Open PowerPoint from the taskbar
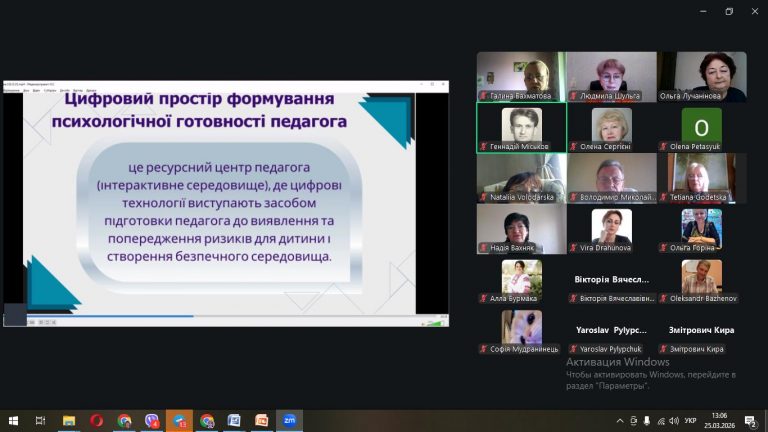This screenshot has height=432, width=768. pos(261,421)
